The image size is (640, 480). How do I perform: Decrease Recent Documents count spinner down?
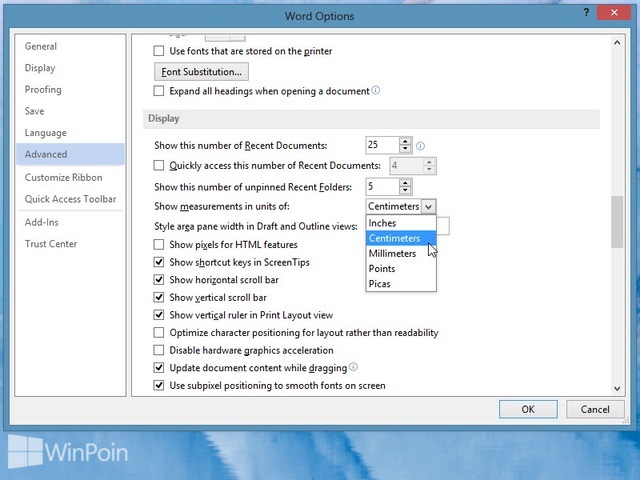(405, 149)
